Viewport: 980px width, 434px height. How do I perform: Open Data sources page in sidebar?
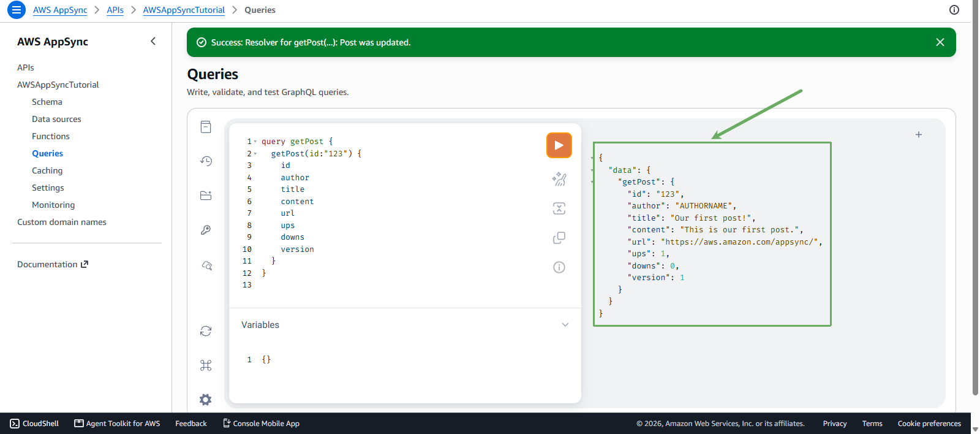coord(56,119)
